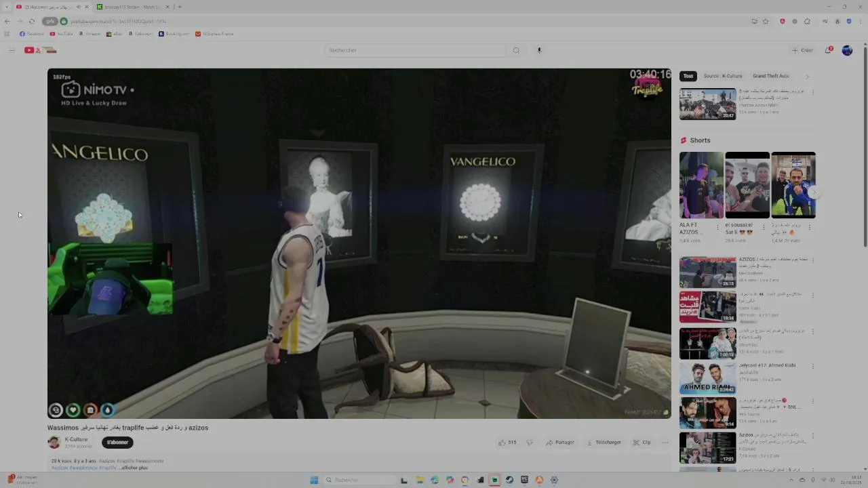Click the YouTube logo home link
Image resolution: width=868 pixels, height=488 pixels.
point(41,50)
